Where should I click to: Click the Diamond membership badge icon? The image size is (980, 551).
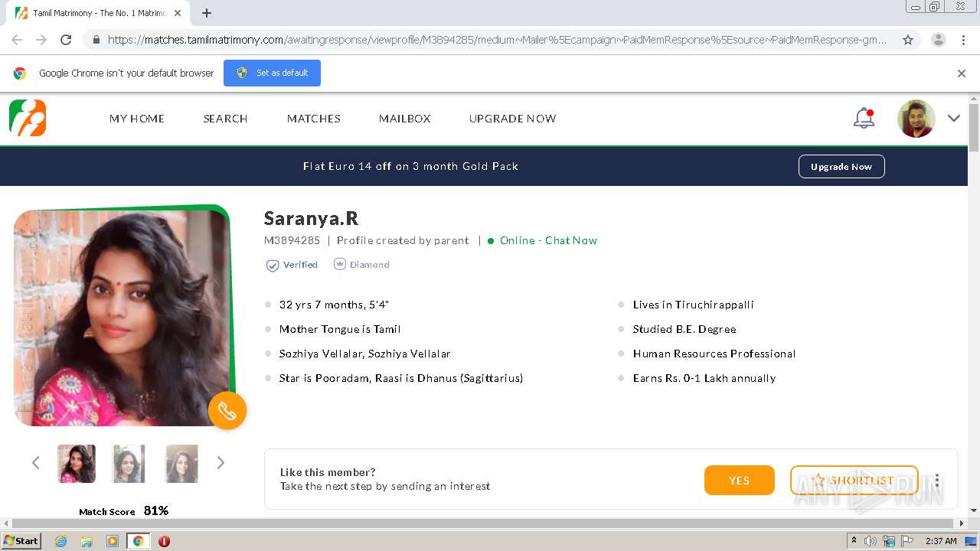click(x=340, y=264)
